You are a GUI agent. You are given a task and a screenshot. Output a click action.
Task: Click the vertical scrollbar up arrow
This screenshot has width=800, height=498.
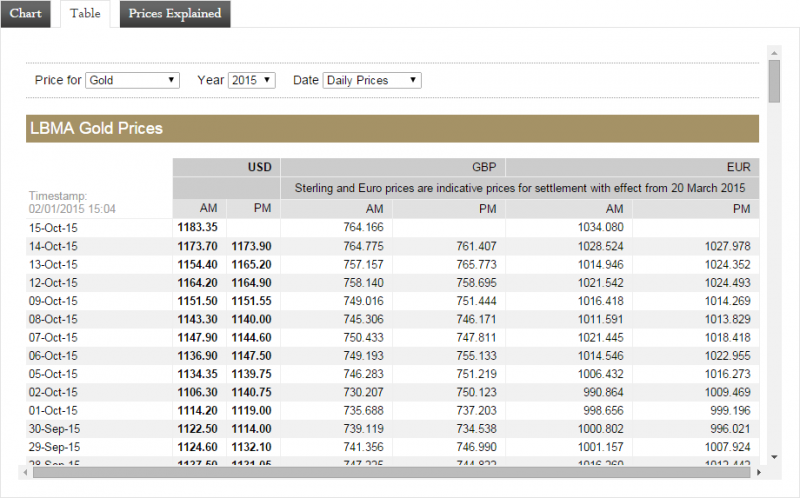pos(774,53)
